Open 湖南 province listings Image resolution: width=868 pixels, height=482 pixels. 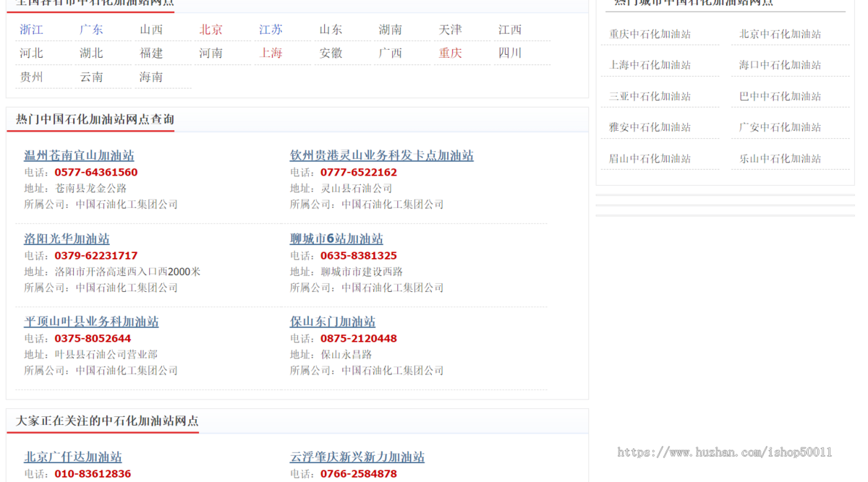pyautogui.click(x=390, y=30)
